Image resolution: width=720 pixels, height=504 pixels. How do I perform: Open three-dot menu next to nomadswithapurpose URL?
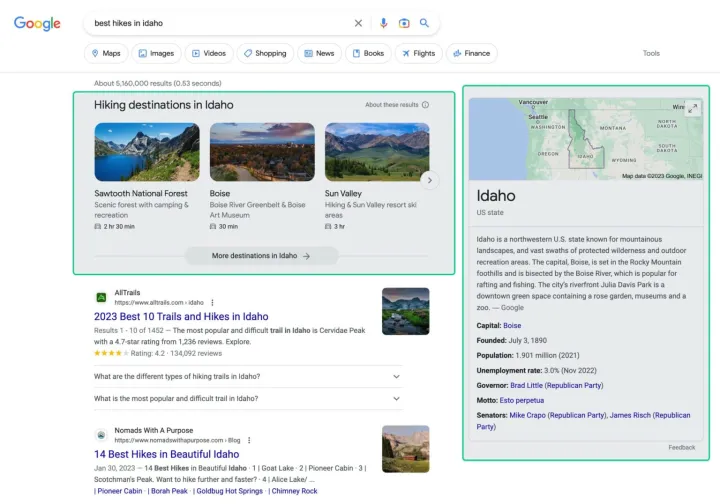pyautogui.click(x=249, y=440)
